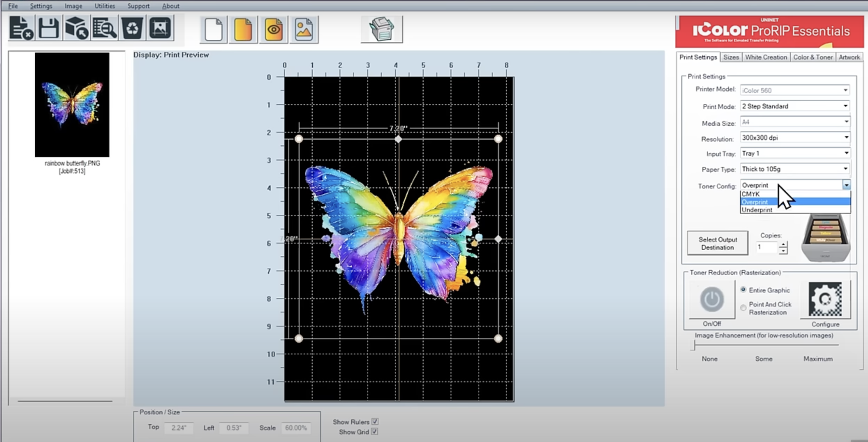The height and width of the screenshot is (442, 868).
Task: Open the Toner Reduction Configure gear icon
Action: pos(825,300)
